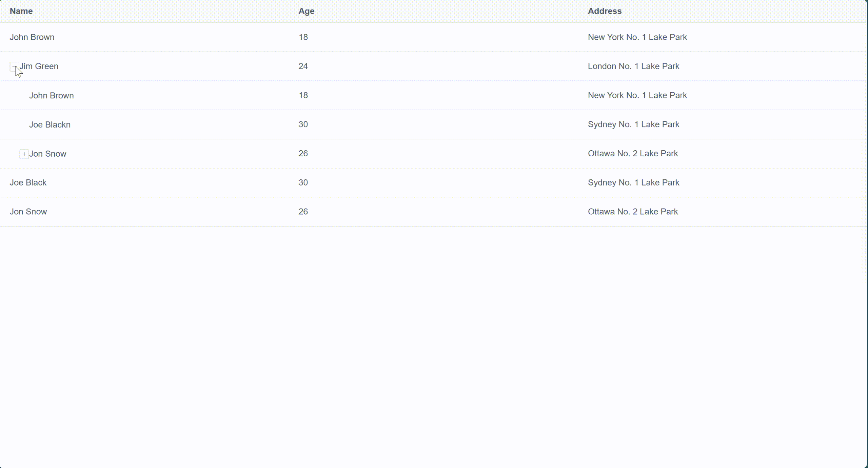Viewport: 868px width, 468px height.
Task: Select the first top-level John Brown name
Action: point(32,37)
